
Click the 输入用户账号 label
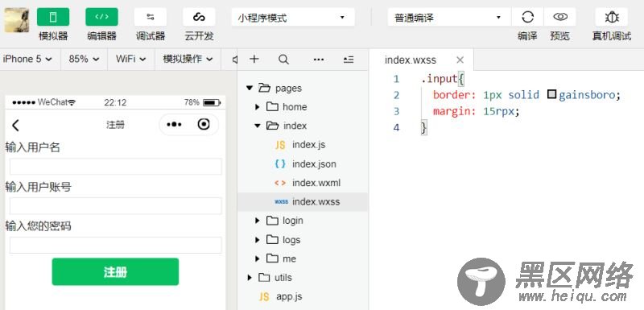(x=38, y=188)
